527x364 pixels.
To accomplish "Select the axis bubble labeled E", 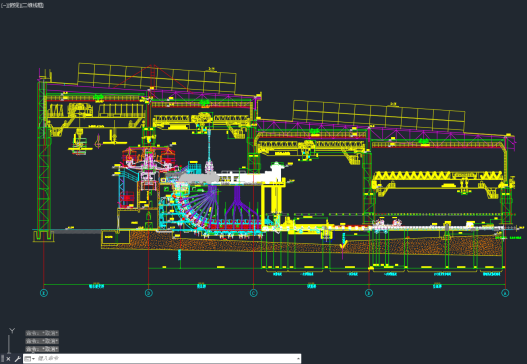I will (x=44, y=293).
